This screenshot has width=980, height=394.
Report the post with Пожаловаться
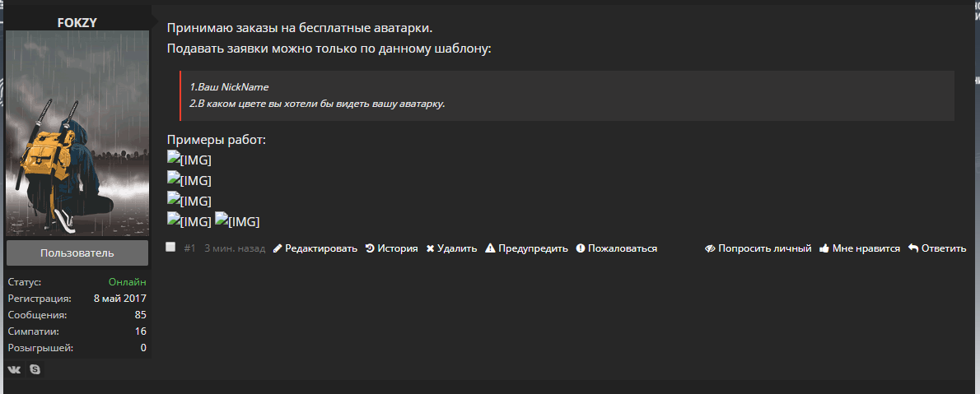616,248
